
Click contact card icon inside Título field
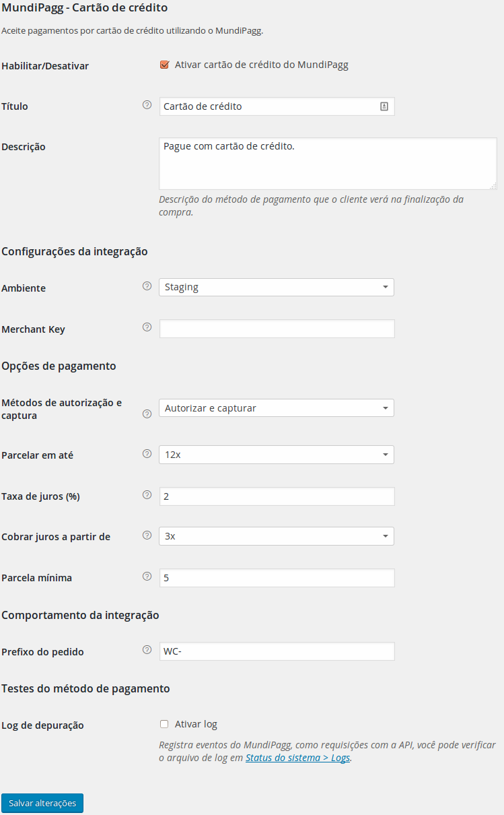coord(384,106)
